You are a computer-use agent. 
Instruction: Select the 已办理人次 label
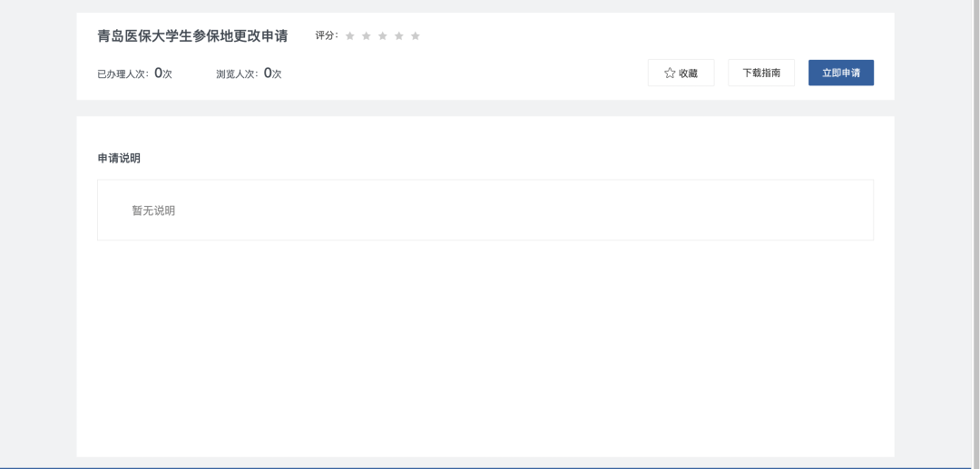click(x=124, y=74)
